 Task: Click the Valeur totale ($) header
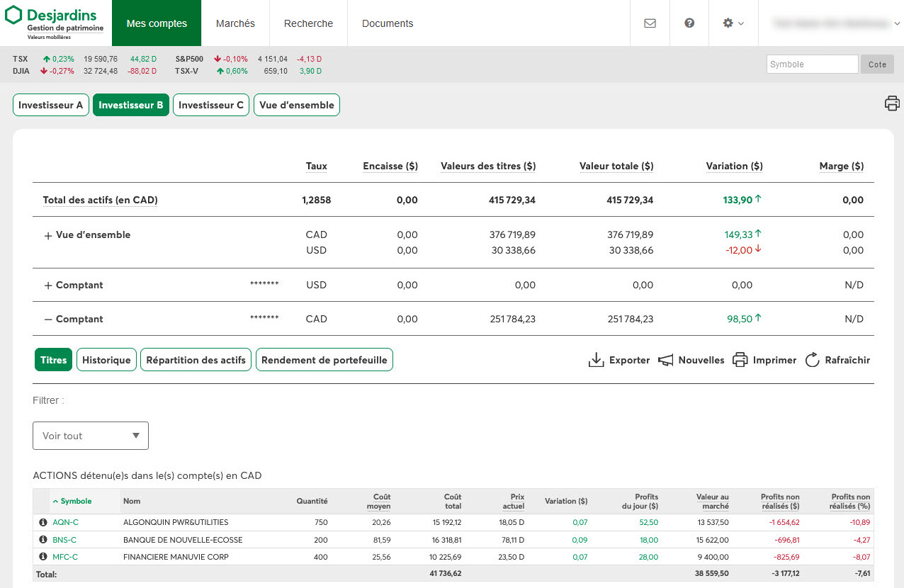pos(616,166)
